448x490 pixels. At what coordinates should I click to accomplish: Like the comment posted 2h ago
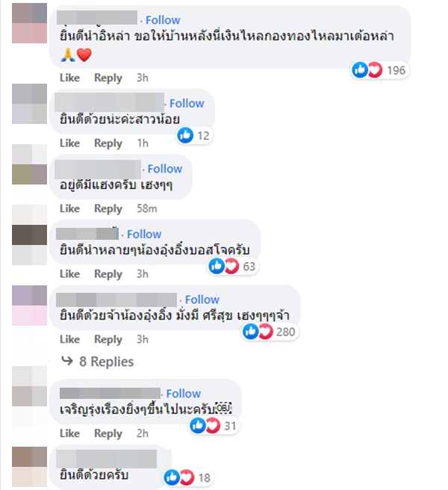pyautogui.click(x=69, y=433)
